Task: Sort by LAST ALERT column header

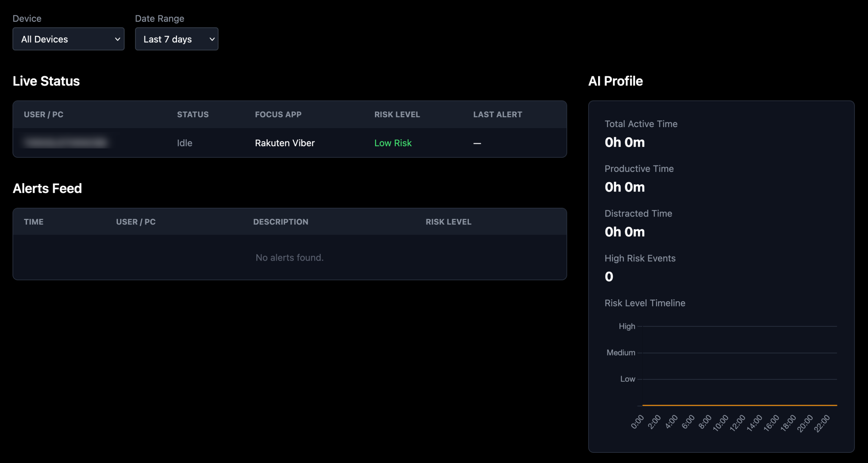Action: pyautogui.click(x=497, y=115)
